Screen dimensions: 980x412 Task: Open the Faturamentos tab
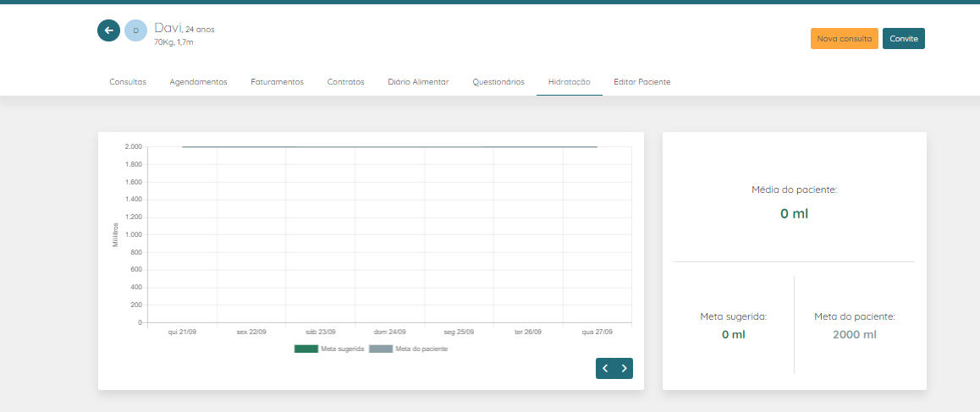277,82
